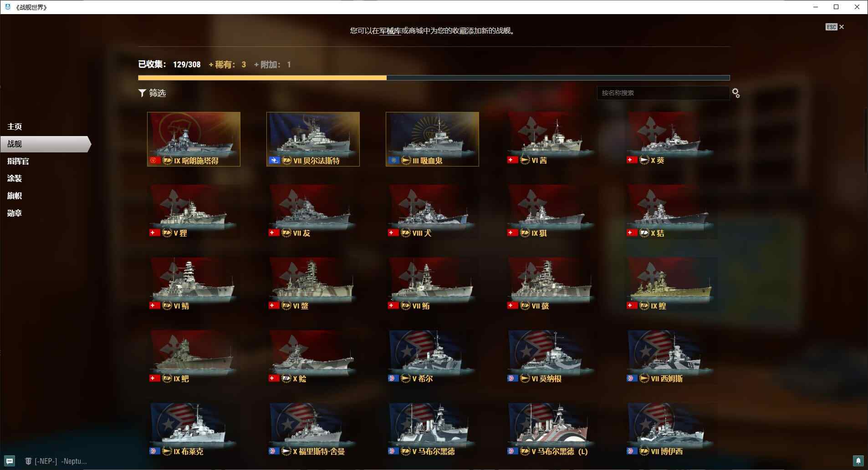The image size is (868, 470).
Task: Select the X 福里斯特·舍曼 ship thumbnail
Action: point(313,430)
